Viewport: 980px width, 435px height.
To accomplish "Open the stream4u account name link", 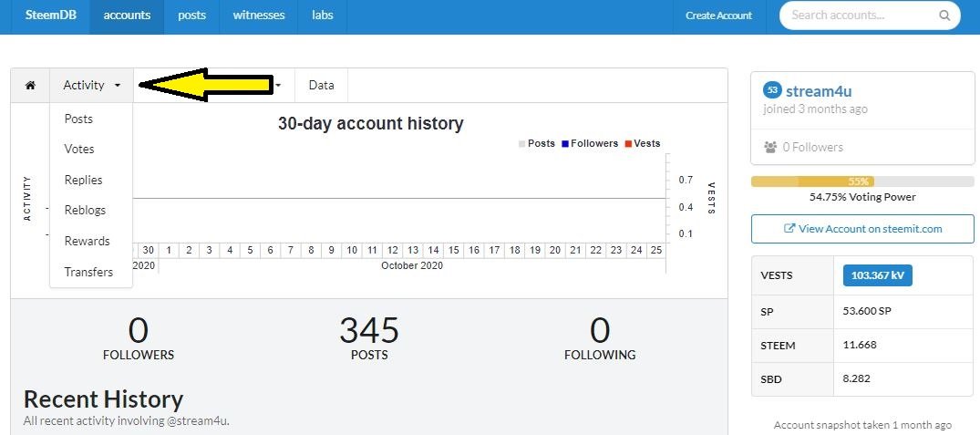I will click(818, 90).
